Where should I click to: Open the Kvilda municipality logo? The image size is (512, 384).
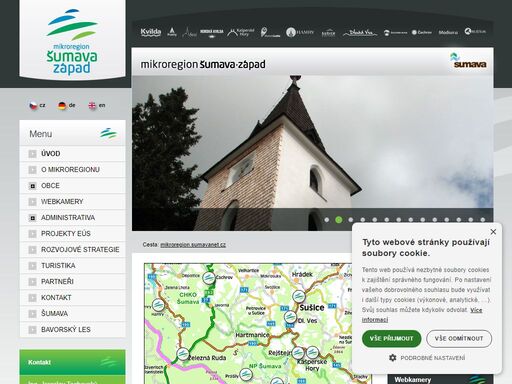click(x=151, y=32)
